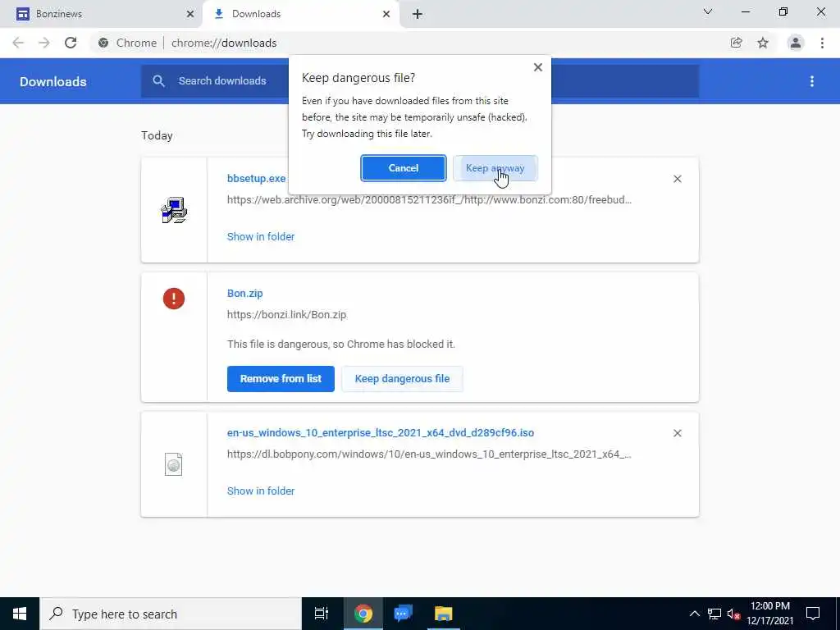The width and height of the screenshot is (840, 630).
Task: Click the bbsetup.exe installer icon
Action: click(x=174, y=210)
